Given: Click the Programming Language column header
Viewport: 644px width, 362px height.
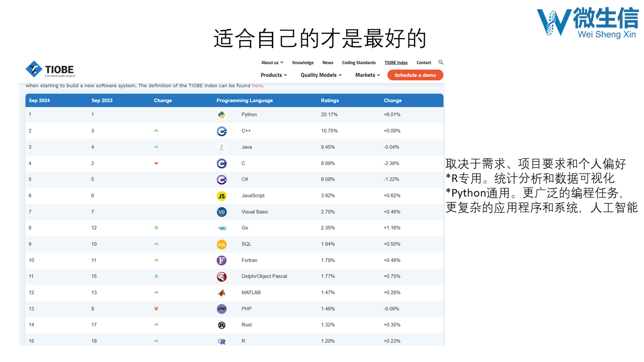Looking at the screenshot, I should click(x=245, y=101).
